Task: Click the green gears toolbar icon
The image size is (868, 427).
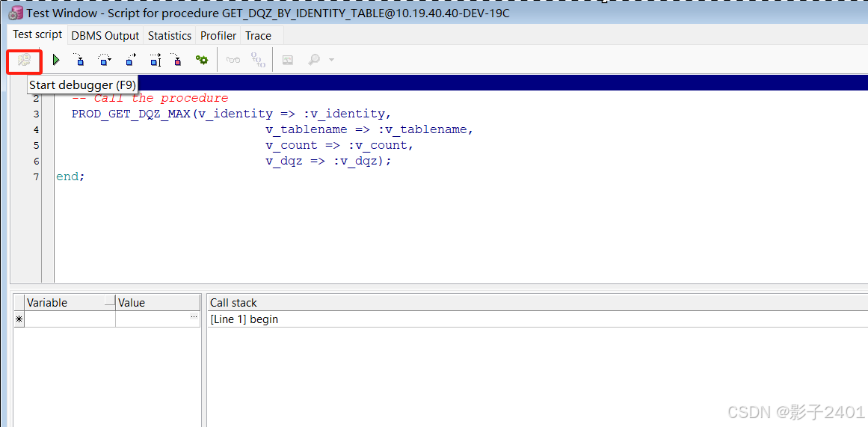Action: click(x=202, y=60)
